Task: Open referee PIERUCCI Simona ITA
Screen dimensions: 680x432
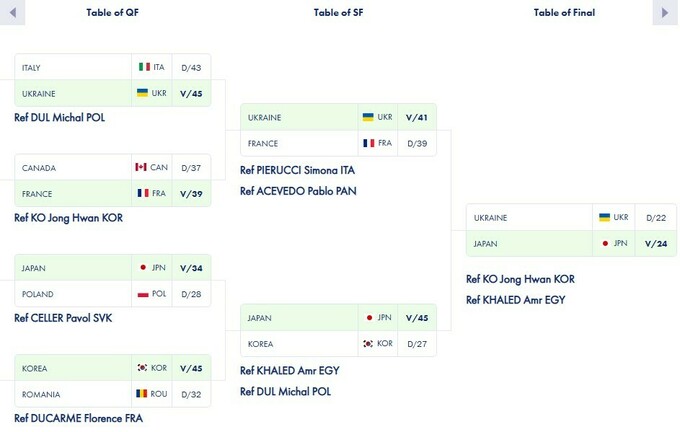Action: tap(297, 170)
